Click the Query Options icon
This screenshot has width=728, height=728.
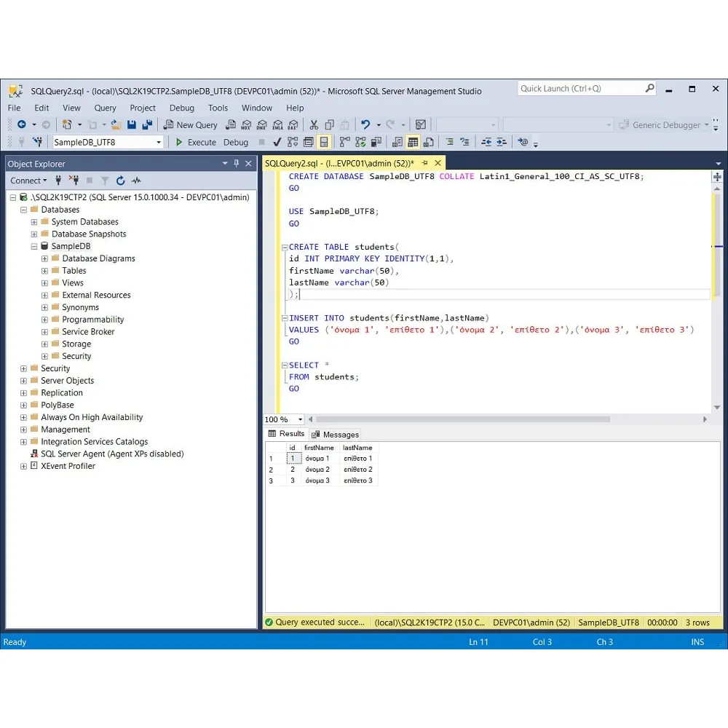coord(308,142)
